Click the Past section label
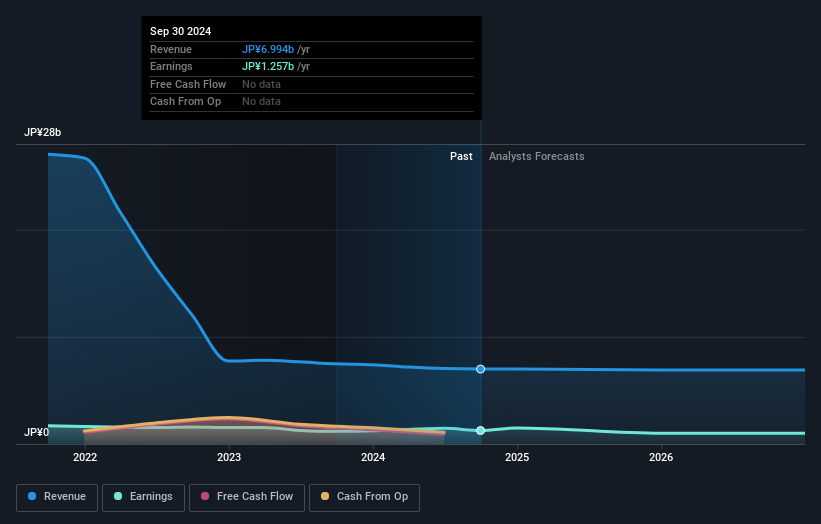 click(x=461, y=156)
